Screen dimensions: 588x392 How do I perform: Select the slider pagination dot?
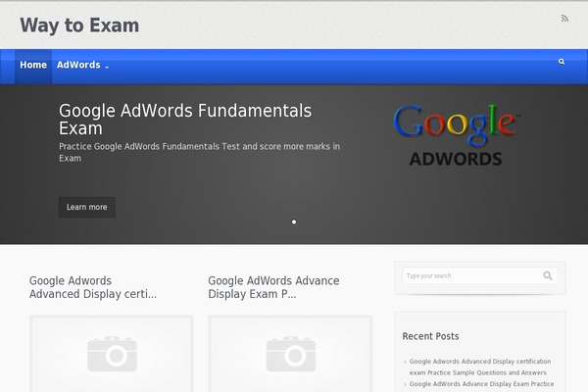tap(294, 222)
